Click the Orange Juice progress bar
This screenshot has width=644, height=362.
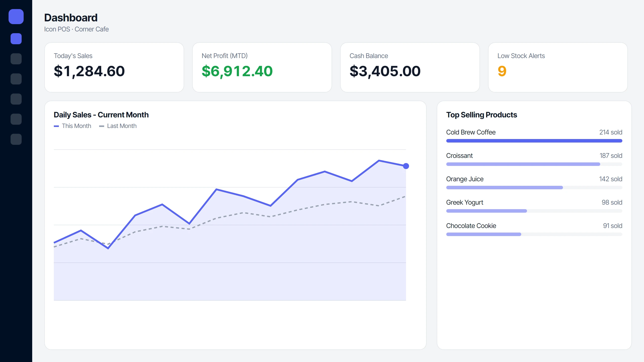click(534, 188)
